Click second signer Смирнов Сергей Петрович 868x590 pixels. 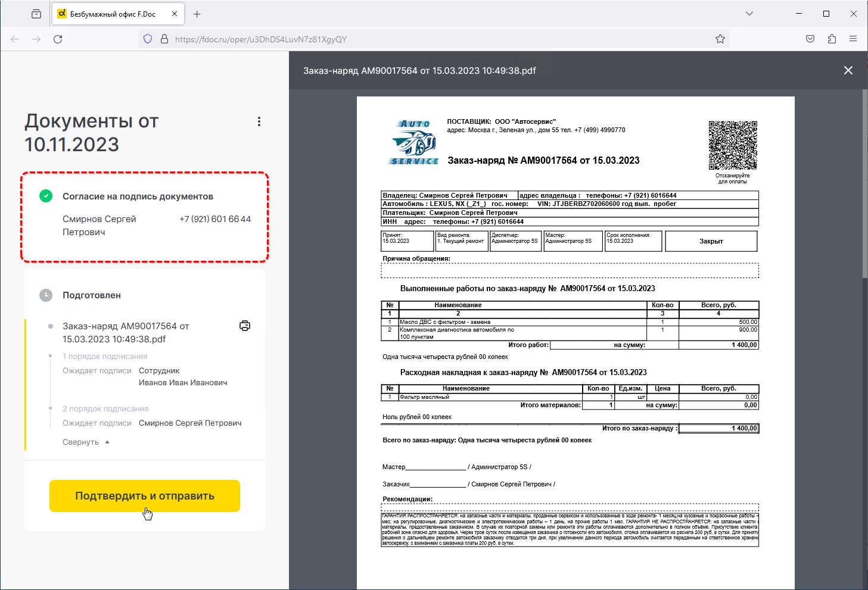190,423
